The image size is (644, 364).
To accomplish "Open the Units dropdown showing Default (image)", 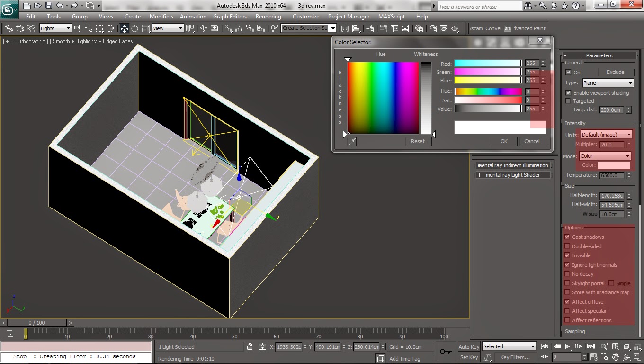I will click(x=606, y=135).
